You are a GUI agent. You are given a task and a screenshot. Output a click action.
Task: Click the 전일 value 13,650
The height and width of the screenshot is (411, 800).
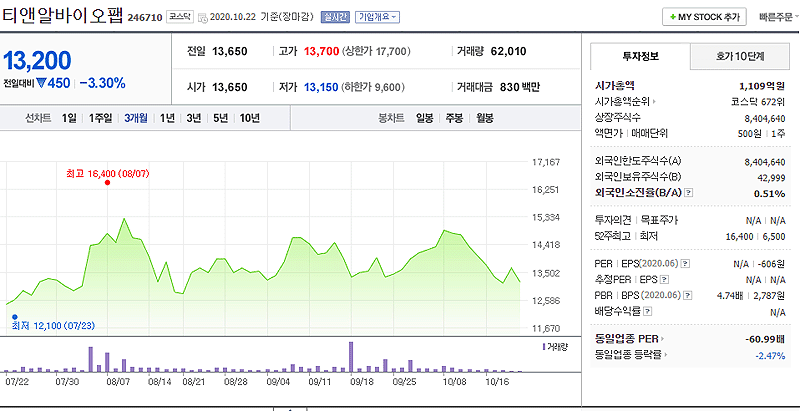[x=230, y=52]
